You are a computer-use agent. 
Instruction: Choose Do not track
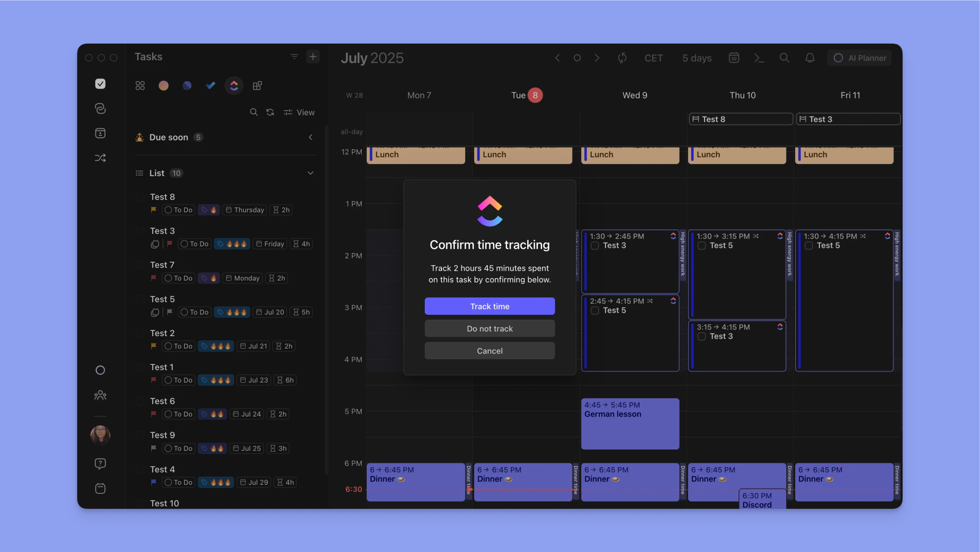[490, 328]
